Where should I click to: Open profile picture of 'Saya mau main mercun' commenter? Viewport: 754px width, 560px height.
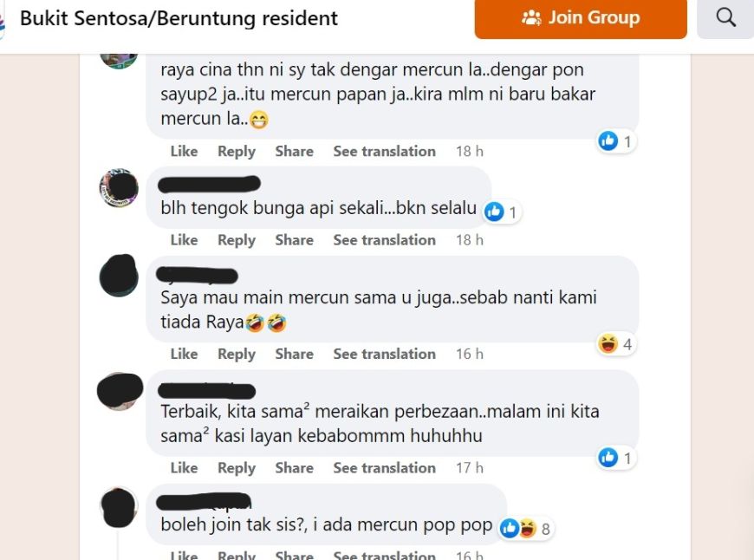[119, 276]
